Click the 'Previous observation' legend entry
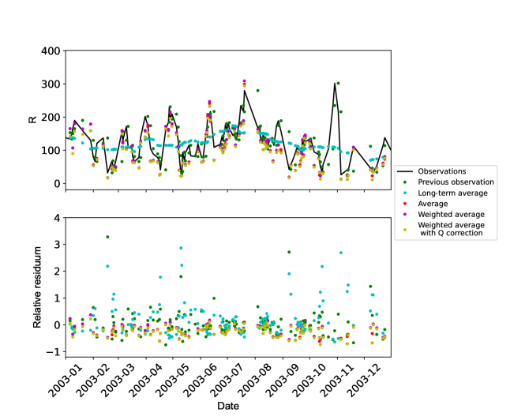The width and height of the screenshot is (525, 420). (x=456, y=182)
